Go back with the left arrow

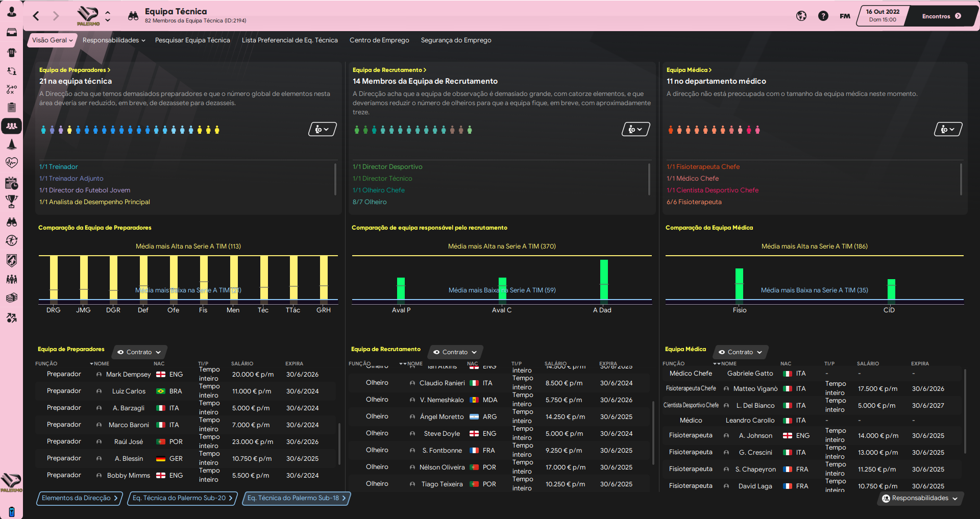[x=36, y=16]
